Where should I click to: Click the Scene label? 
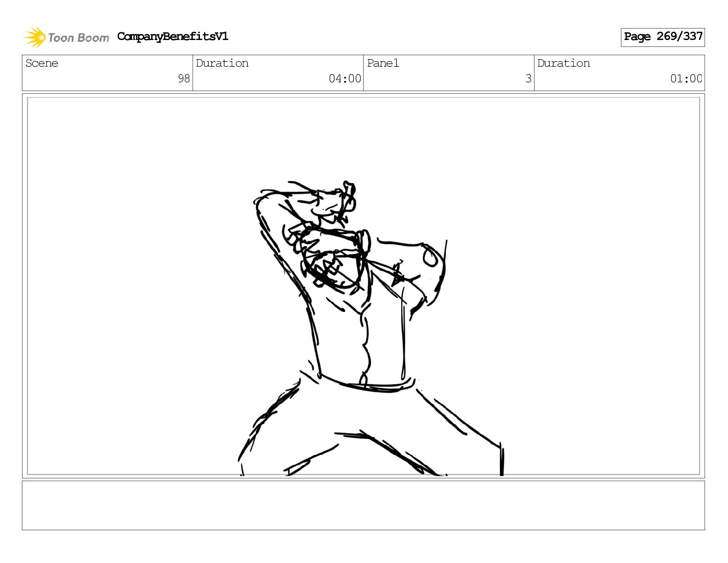point(42,63)
